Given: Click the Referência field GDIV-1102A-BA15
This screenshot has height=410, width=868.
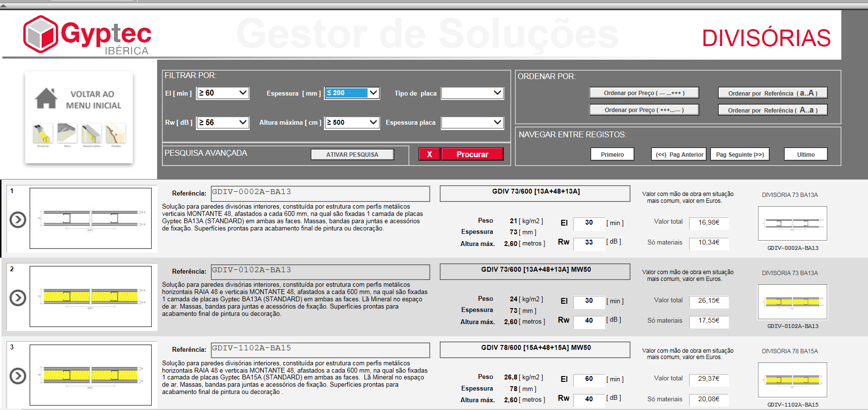Looking at the screenshot, I should click(321, 350).
